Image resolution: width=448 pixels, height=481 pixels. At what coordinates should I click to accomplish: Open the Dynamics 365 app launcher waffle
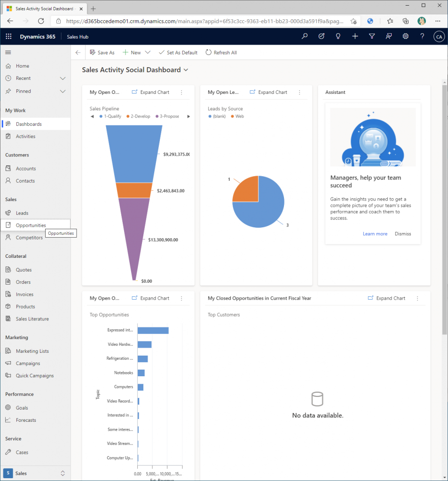tap(8, 37)
